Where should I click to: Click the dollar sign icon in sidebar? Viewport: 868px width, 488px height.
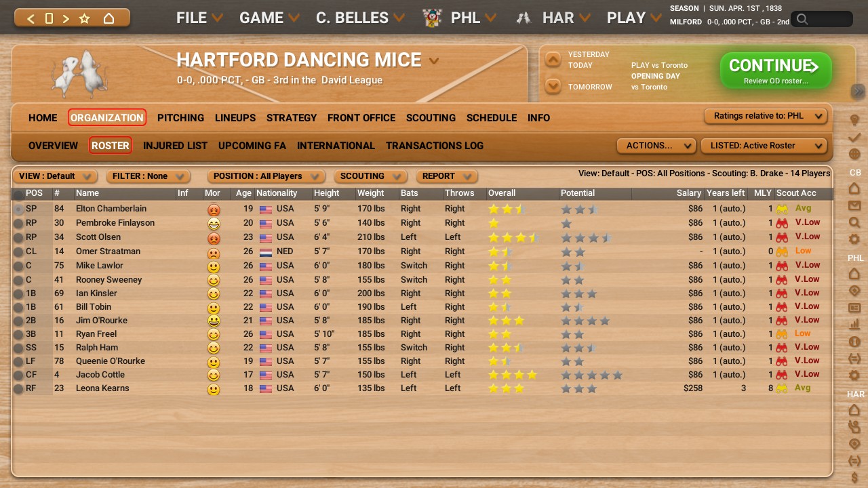point(854,478)
